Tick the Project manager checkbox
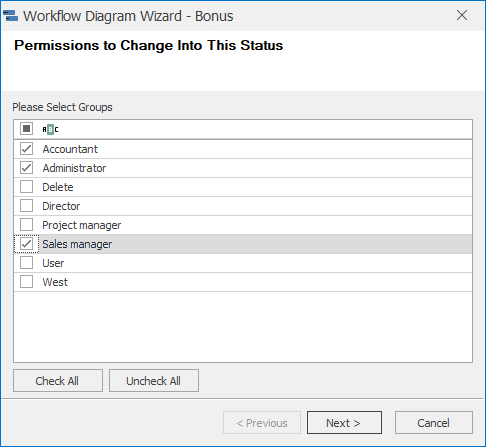The image size is (486, 447). tap(26, 225)
